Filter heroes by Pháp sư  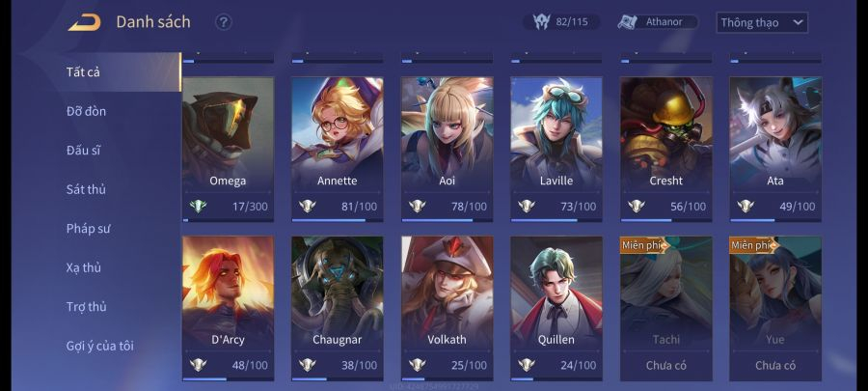[x=89, y=229]
